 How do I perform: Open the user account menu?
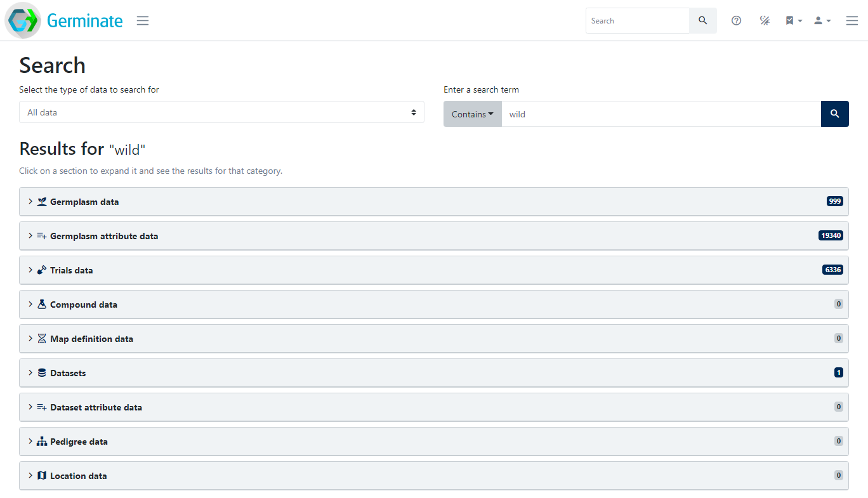coord(822,20)
